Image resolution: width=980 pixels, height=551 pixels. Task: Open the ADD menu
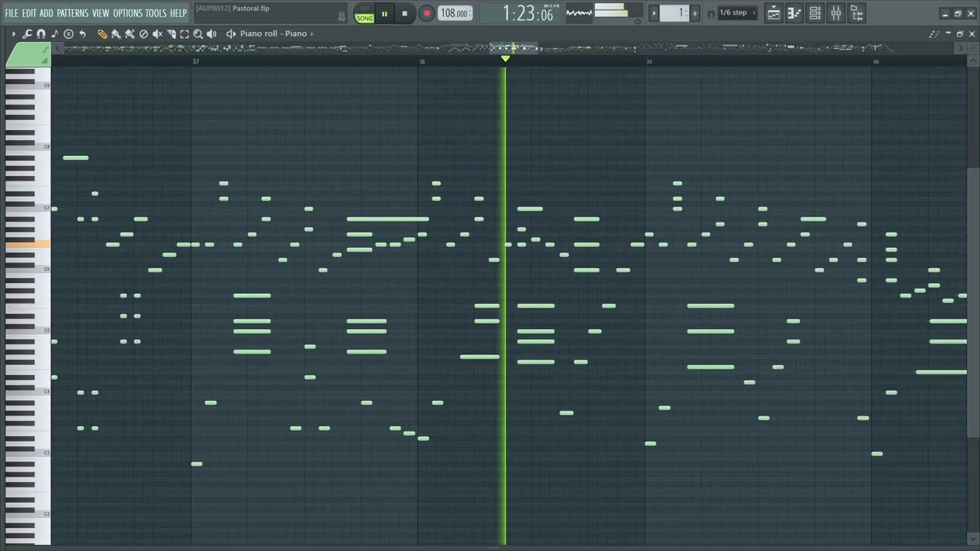tap(46, 13)
